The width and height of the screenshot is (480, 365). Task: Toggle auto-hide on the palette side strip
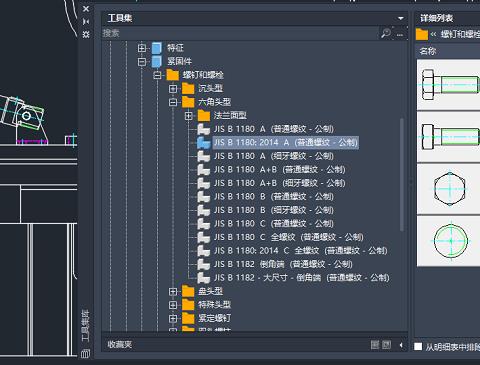(86, 22)
